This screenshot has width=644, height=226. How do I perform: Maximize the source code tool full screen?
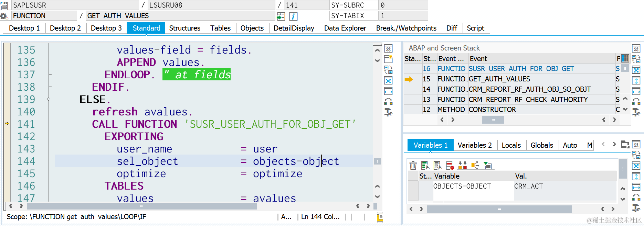[388, 81]
